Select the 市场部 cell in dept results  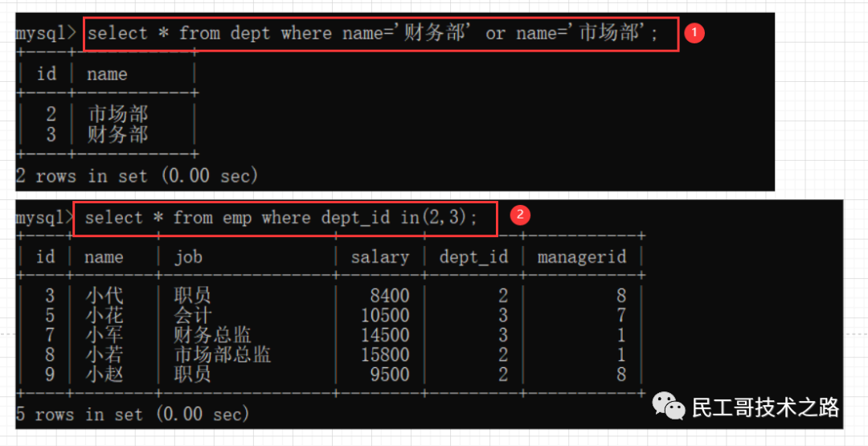point(118,114)
